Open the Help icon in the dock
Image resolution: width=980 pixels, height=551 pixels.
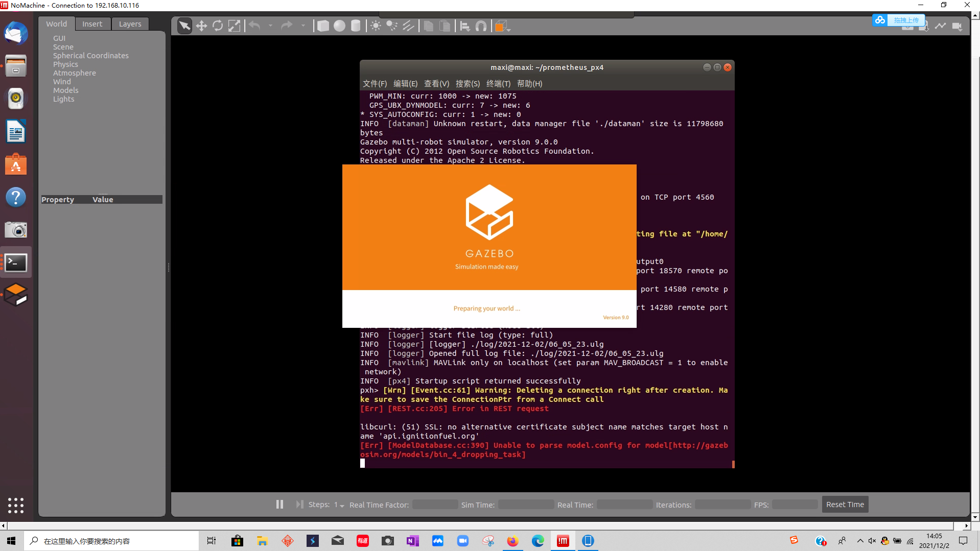pos(16,197)
